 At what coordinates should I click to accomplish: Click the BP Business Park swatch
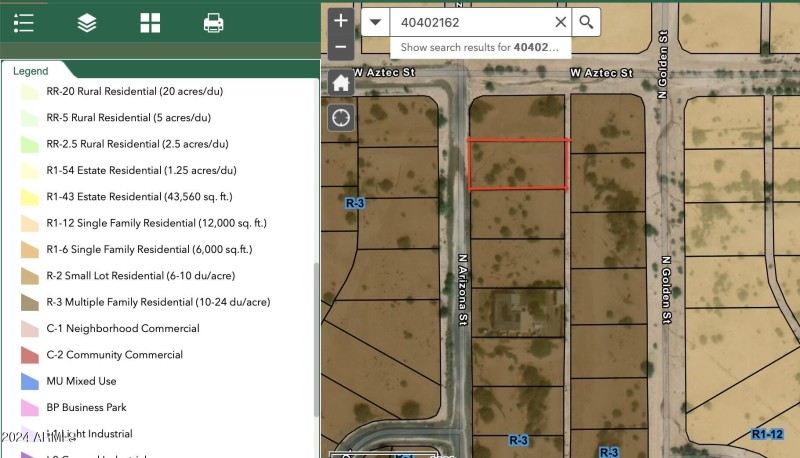coord(29,408)
